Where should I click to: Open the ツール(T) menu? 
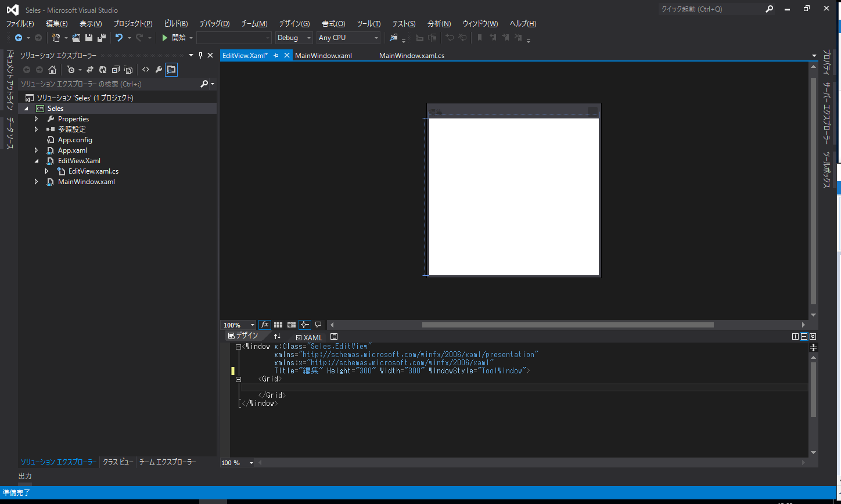(369, 24)
